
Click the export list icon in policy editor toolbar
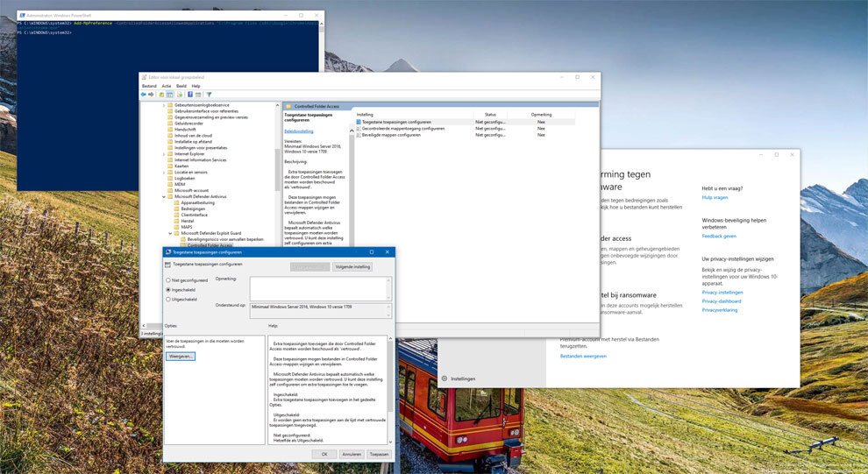pos(180,95)
